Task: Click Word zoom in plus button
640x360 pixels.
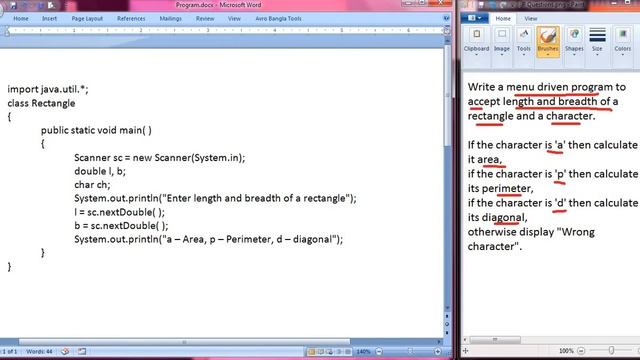Action: [438, 351]
